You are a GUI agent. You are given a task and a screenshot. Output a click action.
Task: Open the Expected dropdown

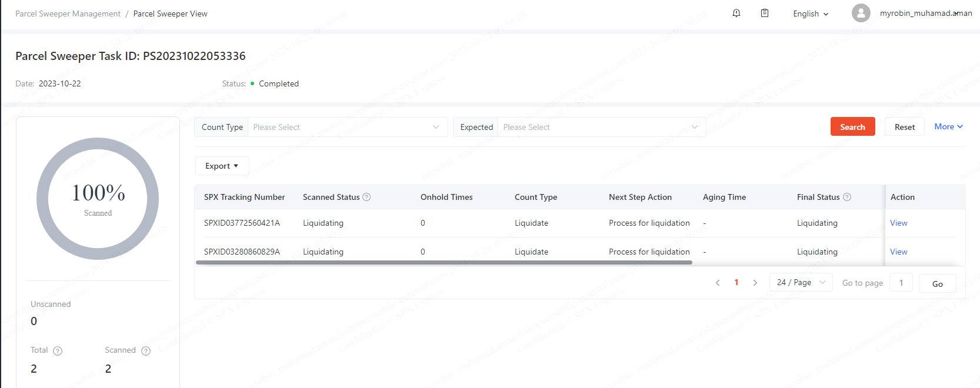point(601,127)
